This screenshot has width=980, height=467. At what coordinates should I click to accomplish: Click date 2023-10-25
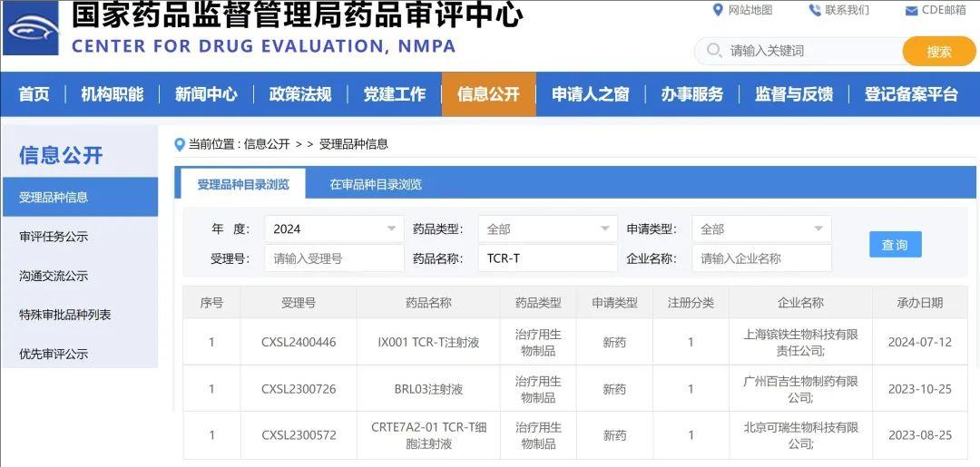click(x=920, y=389)
